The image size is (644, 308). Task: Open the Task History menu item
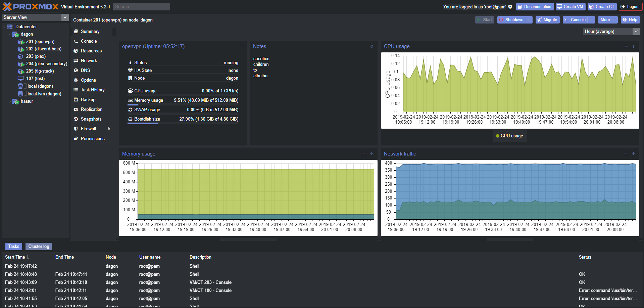point(93,90)
